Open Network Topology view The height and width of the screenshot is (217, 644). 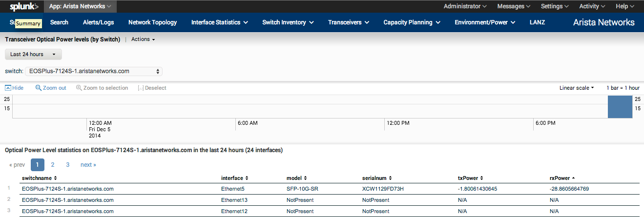pyautogui.click(x=152, y=22)
